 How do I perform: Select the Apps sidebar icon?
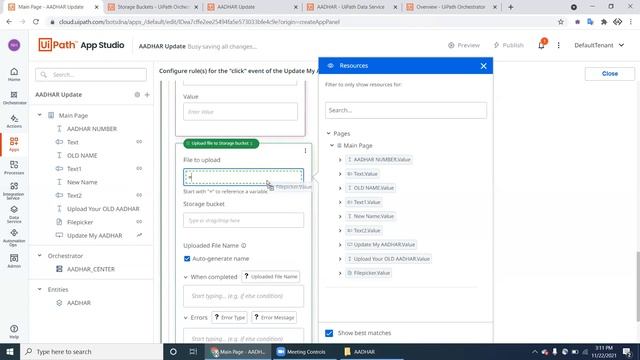14,144
